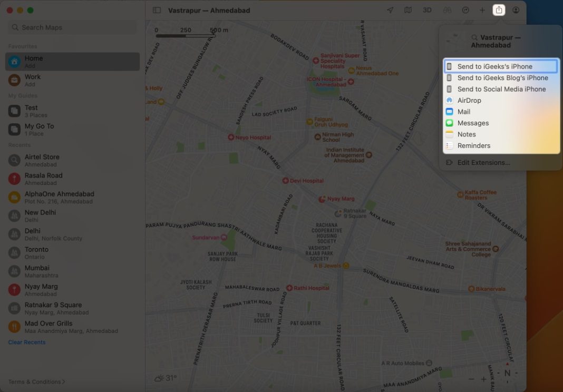
Task: Click Edit Extensions in the share menu
Action: point(484,162)
